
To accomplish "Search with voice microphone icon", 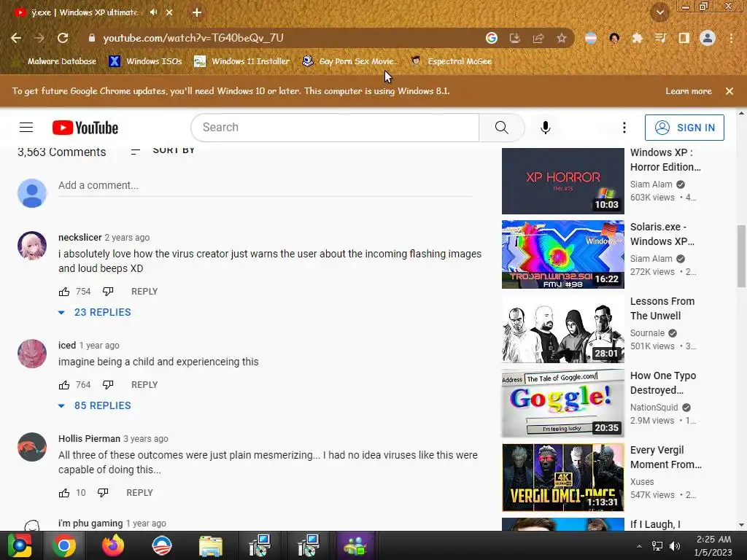I will coord(546,127).
